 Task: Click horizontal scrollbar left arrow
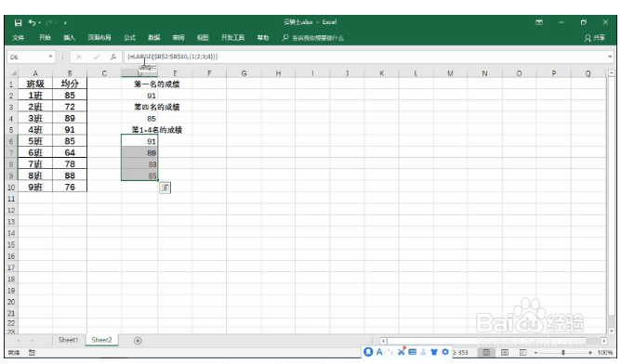[383, 341]
